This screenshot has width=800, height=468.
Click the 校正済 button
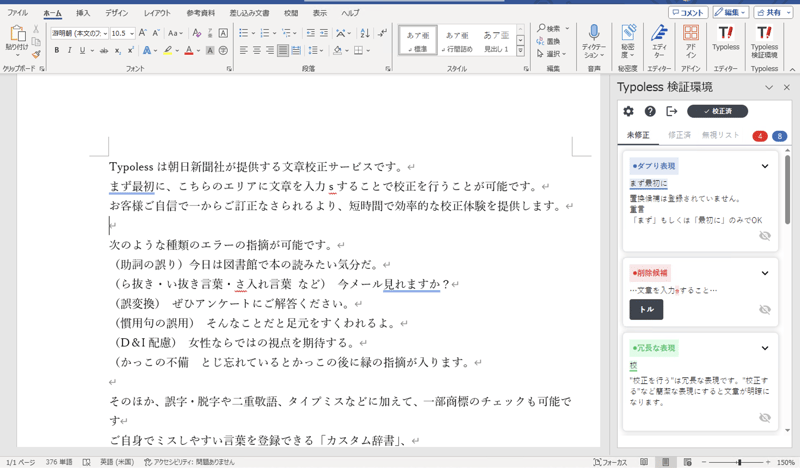point(717,111)
